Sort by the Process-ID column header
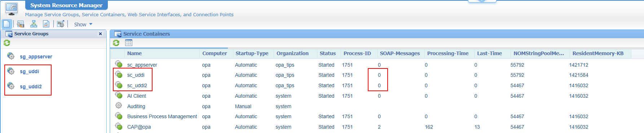 coord(357,53)
